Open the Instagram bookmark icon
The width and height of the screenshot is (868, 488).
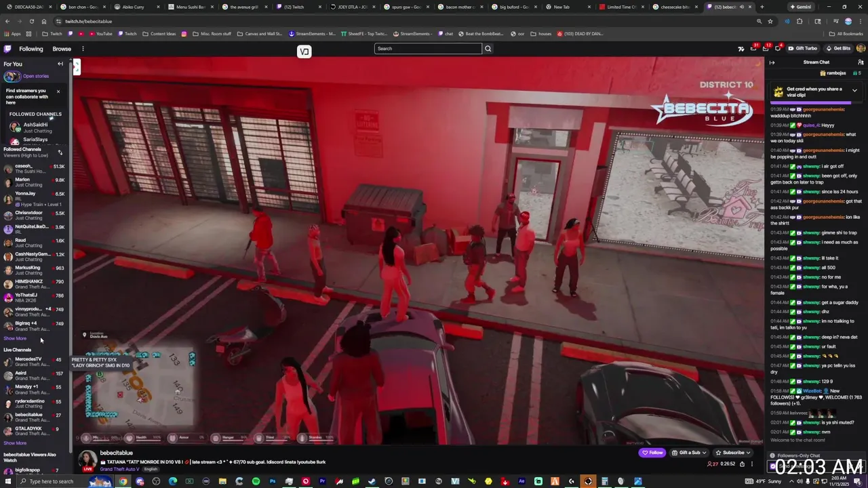tap(184, 34)
